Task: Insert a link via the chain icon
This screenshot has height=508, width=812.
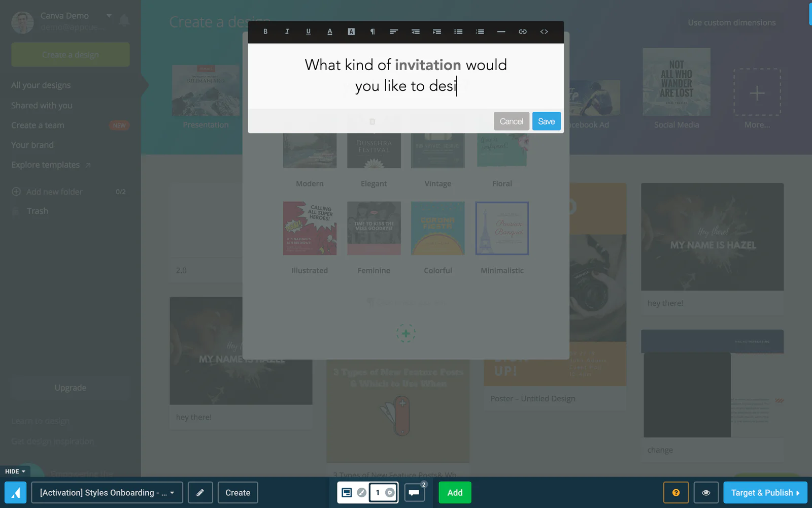Action: (x=522, y=31)
